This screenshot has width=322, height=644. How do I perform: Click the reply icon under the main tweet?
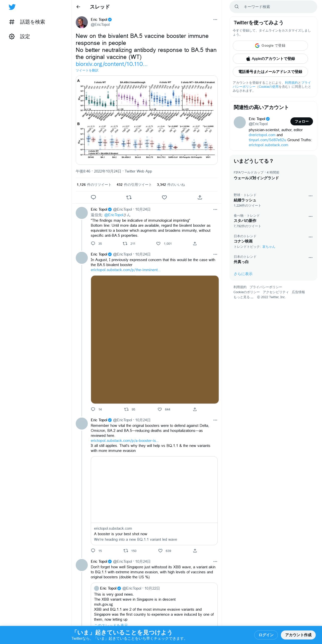pyautogui.click(x=93, y=197)
